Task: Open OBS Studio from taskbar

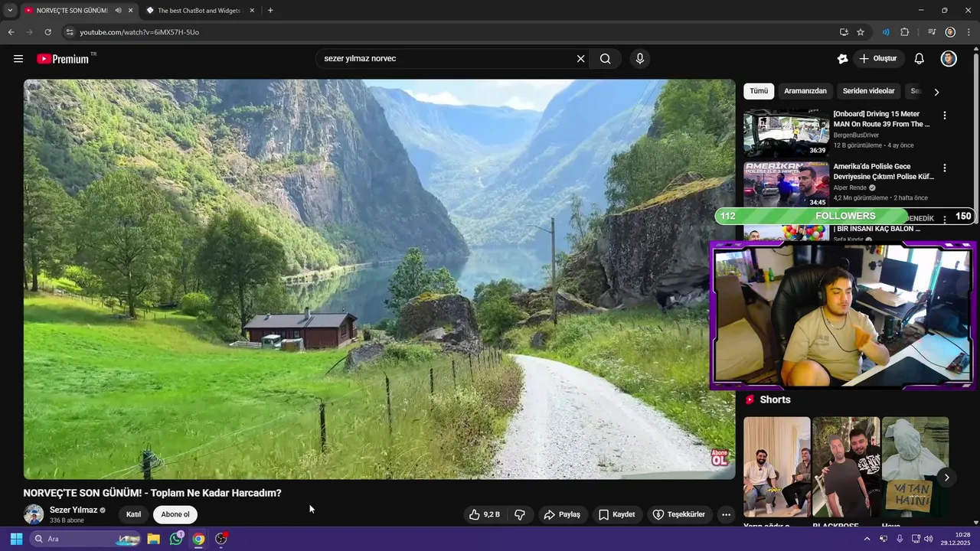Action: 221,539
